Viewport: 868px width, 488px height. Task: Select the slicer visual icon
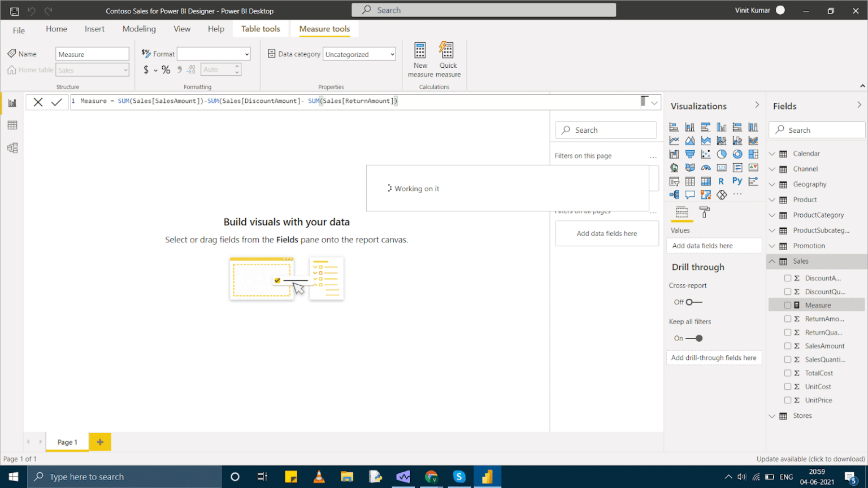point(674,181)
